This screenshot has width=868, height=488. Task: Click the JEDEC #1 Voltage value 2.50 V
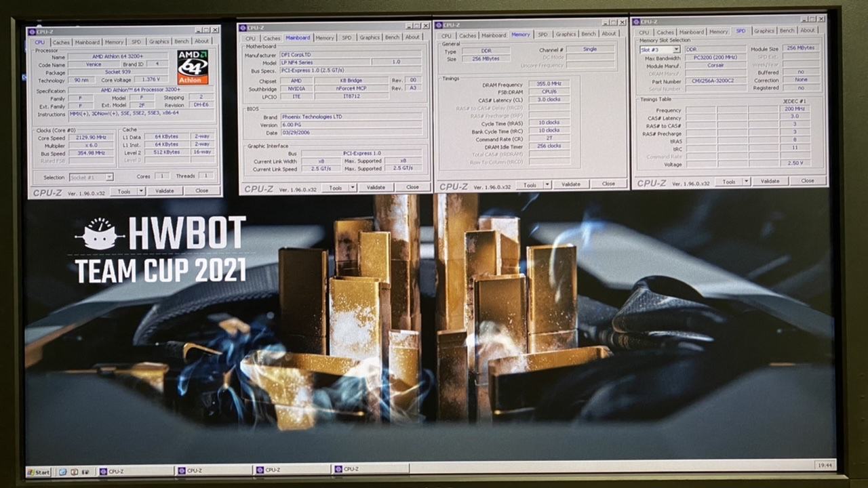click(794, 163)
